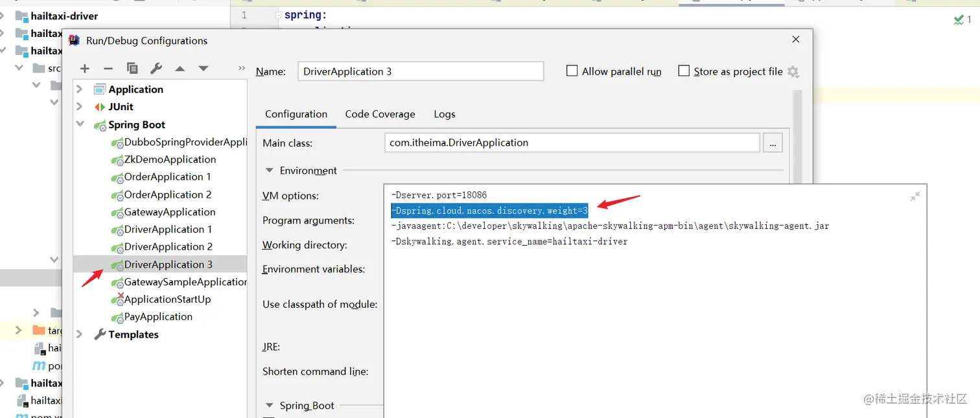The image size is (980, 418).
Task: Switch to the Code Coverage tab
Action: pos(380,114)
